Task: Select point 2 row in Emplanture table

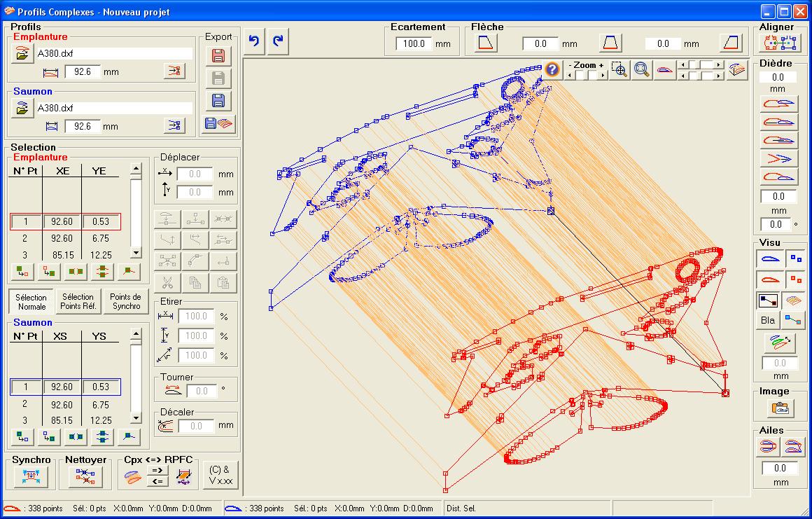Action: (65, 239)
